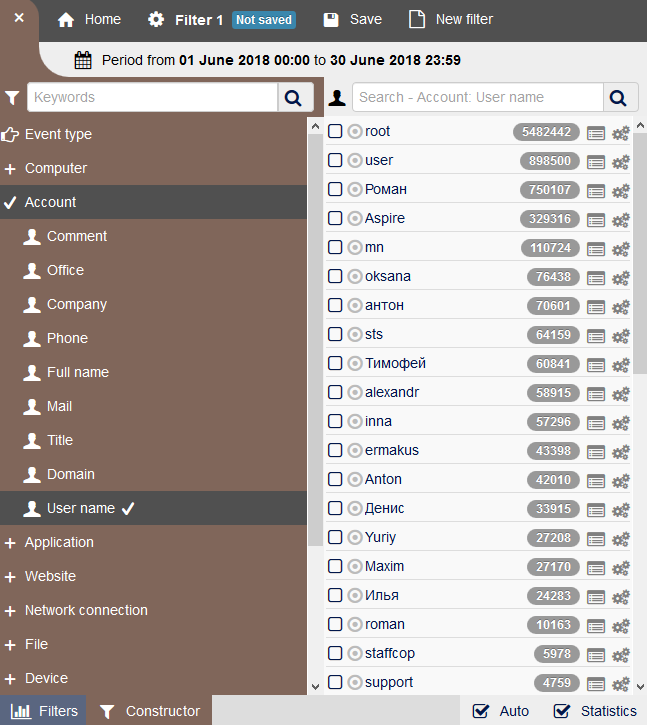Image resolution: width=647 pixels, height=725 pixels.
Task: Click the target circle icon next to oksana
Action: (x=355, y=276)
